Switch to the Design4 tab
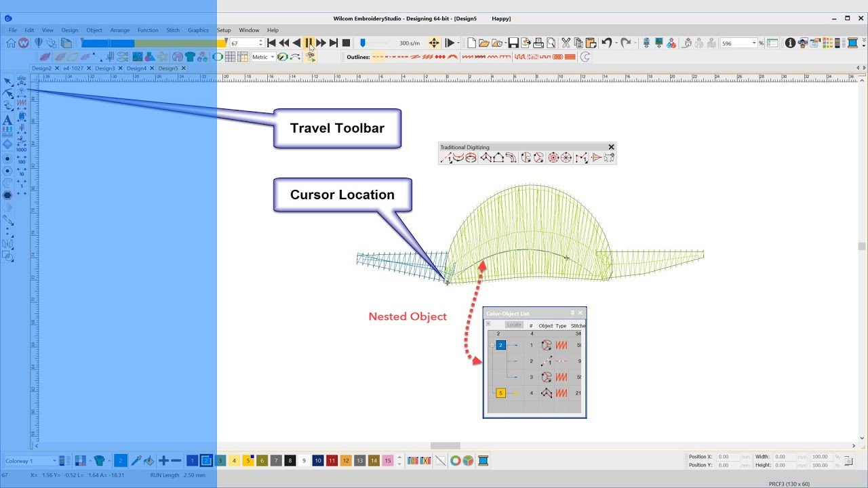This screenshot has width=868, height=488. tap(136, 68)
